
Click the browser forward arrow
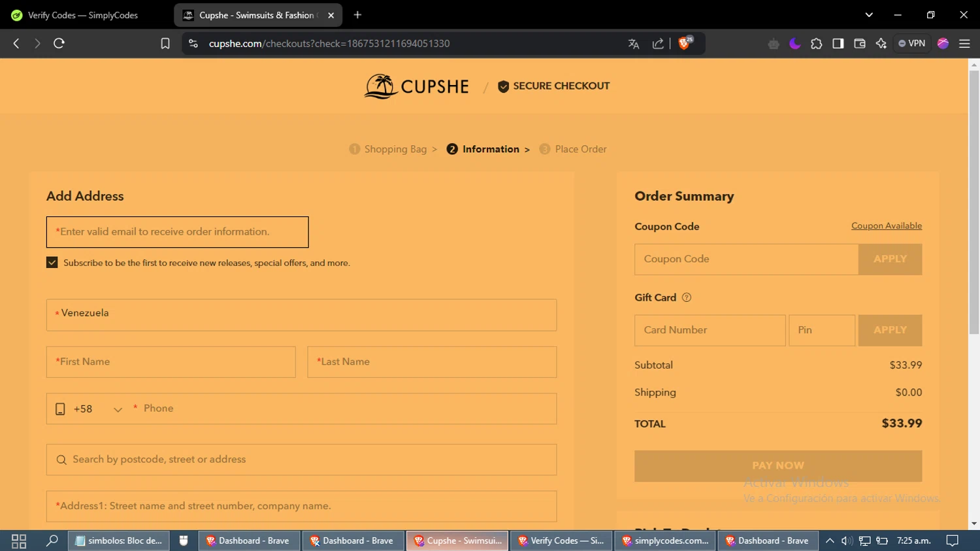click(x=37, y=43)
